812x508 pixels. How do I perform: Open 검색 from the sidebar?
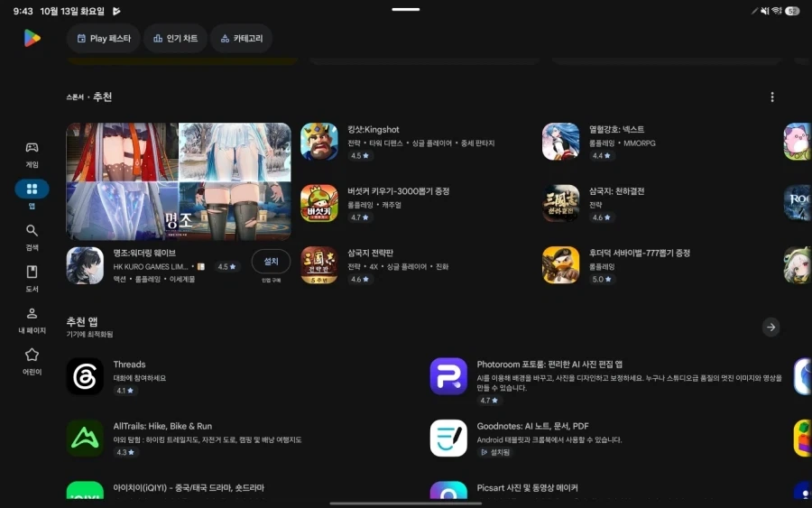(x=32, y=237)
